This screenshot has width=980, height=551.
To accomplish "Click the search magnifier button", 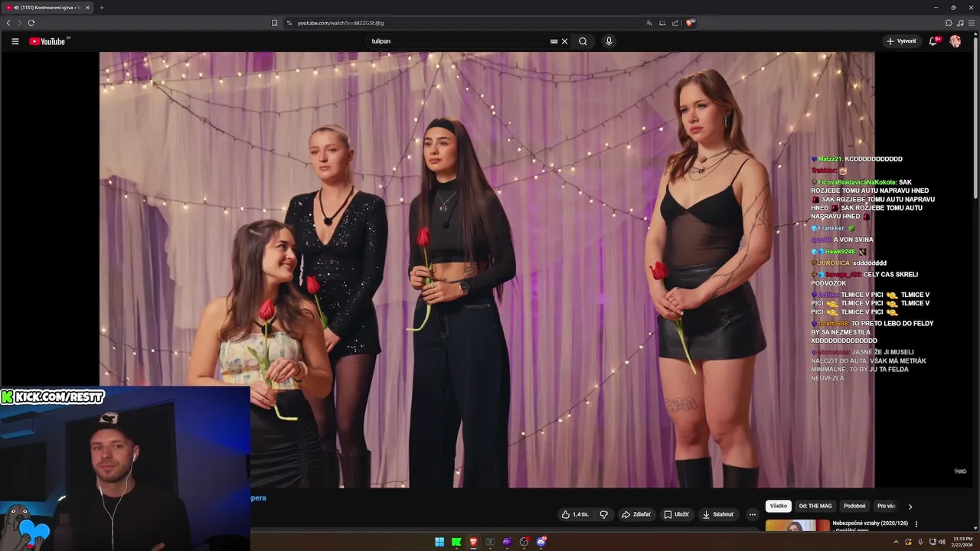I will coord(583,41).
